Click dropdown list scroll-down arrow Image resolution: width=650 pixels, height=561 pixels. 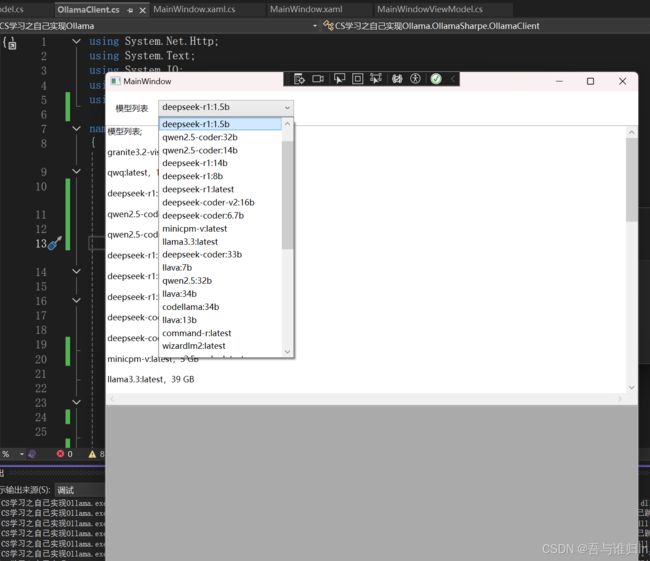tap(287, 352)
